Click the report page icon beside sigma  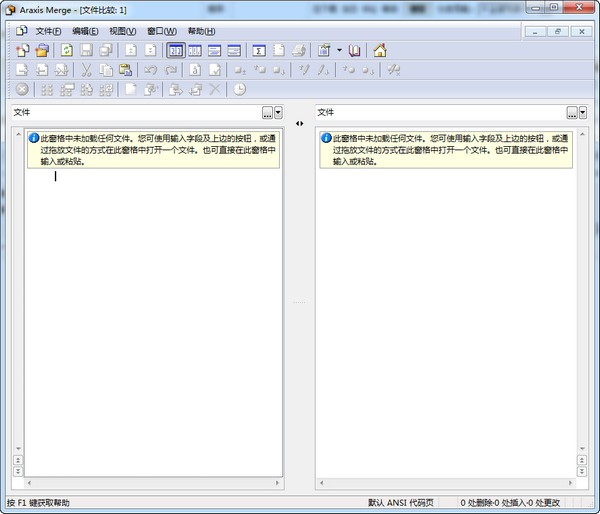click(x=279, y=51)
